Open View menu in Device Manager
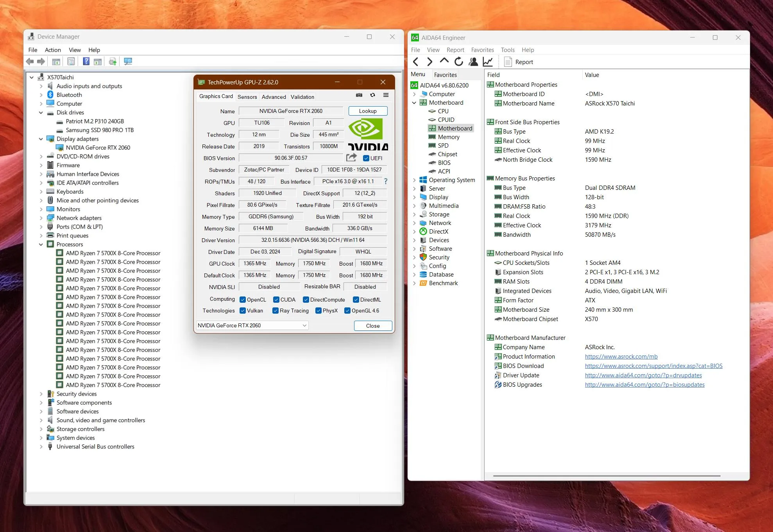Viewport: 773px width, 532px height. [x=75, y=50]
